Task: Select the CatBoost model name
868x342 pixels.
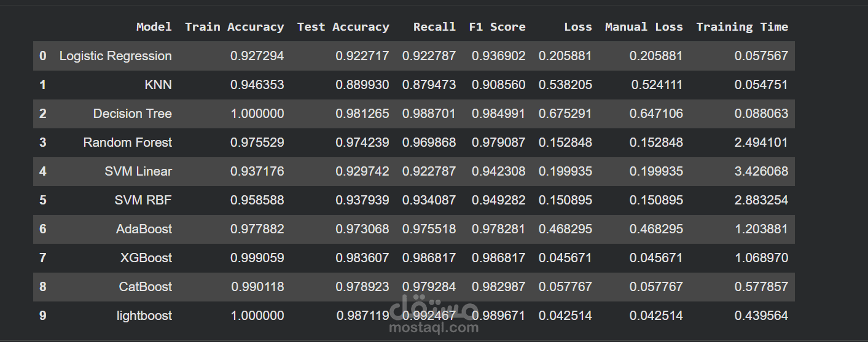Action: [146, 287]
